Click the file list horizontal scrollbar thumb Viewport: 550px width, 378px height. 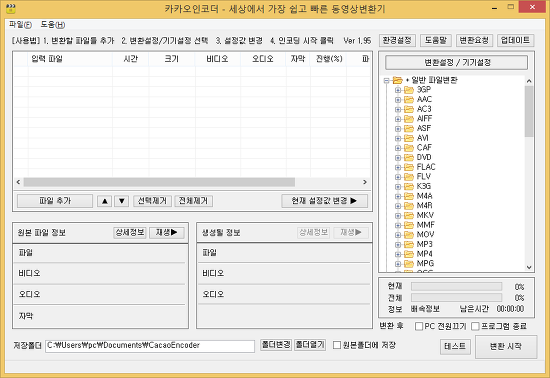[x=159, y=182]
